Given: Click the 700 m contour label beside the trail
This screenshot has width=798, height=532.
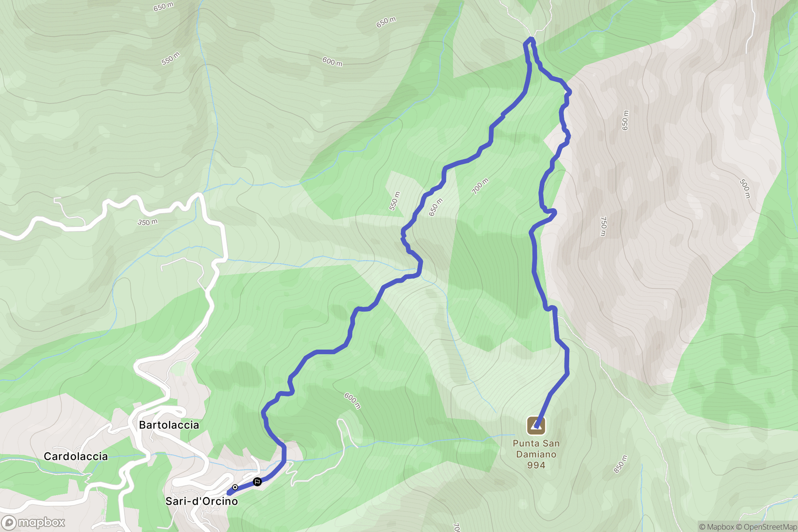Looking at the screenshot, I should pyautogui.click(x=480, y=186).
